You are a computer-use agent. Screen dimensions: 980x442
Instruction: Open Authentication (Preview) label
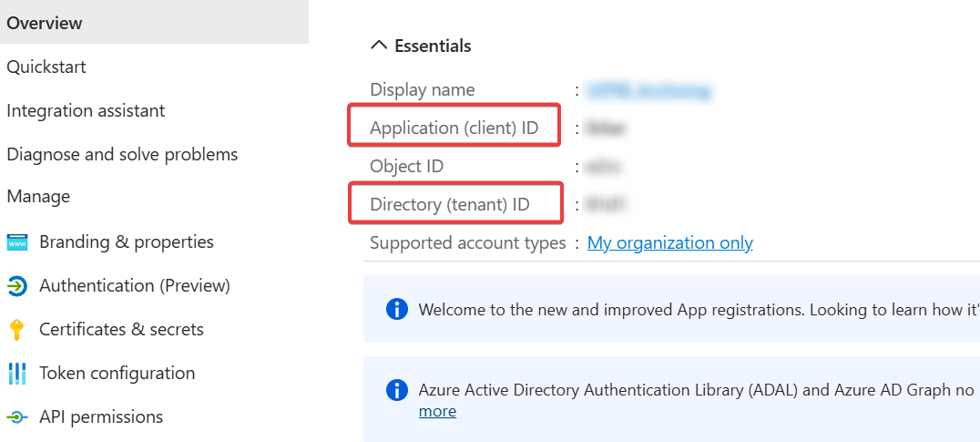135,285
